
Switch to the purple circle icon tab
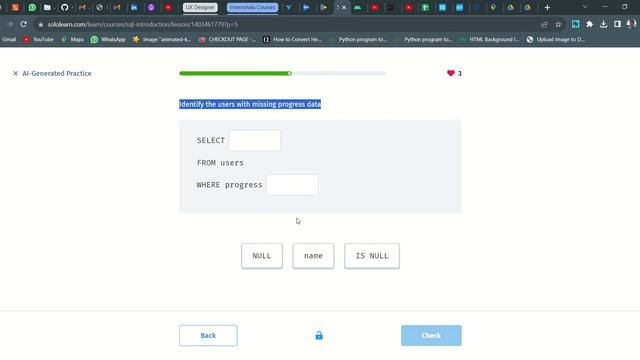tap(151, 7)
